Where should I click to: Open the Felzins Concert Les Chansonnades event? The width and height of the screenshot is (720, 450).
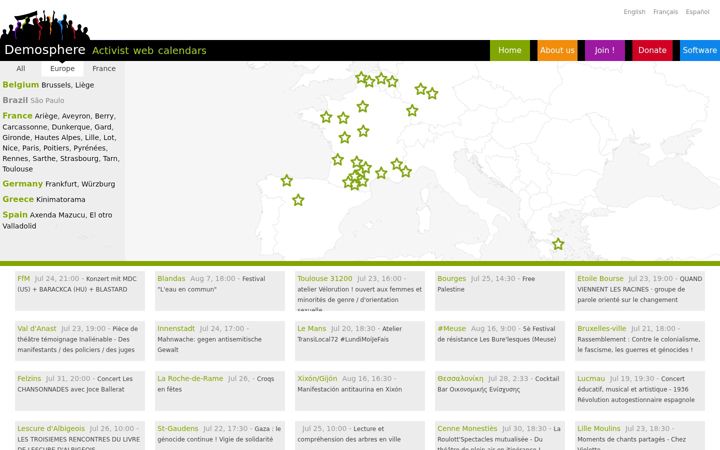pyautogui.click(x=80, y=391)
